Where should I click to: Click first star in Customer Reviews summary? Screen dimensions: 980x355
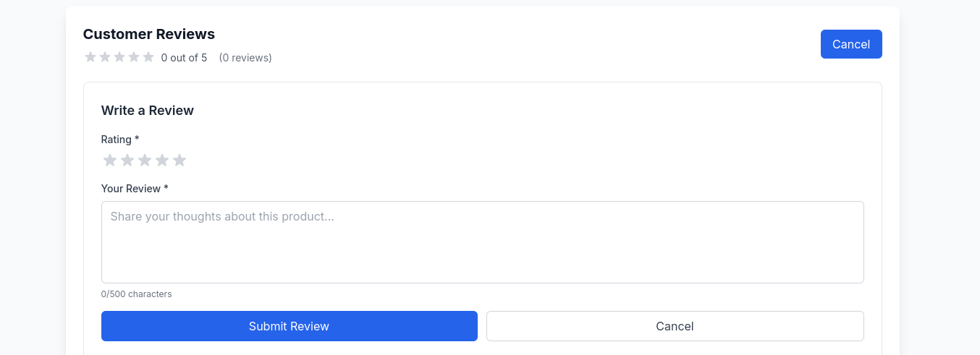point(90,57)
